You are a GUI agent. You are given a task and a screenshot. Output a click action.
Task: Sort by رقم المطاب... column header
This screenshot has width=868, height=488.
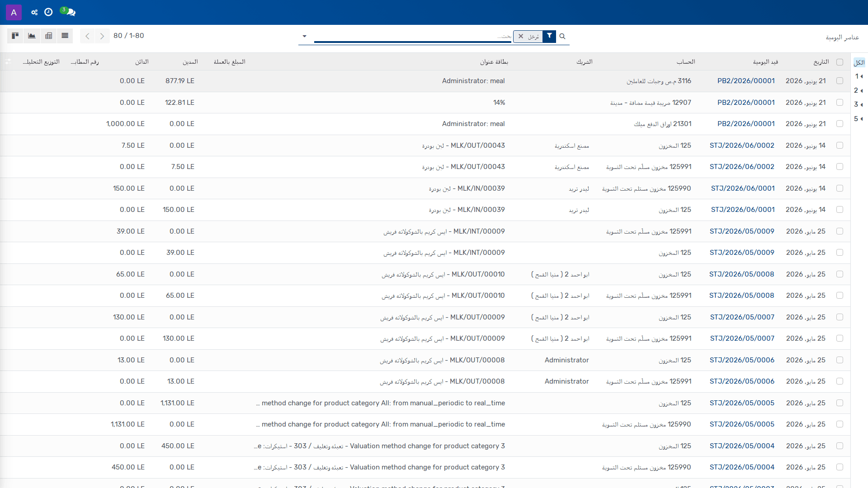tap(85, 62)
